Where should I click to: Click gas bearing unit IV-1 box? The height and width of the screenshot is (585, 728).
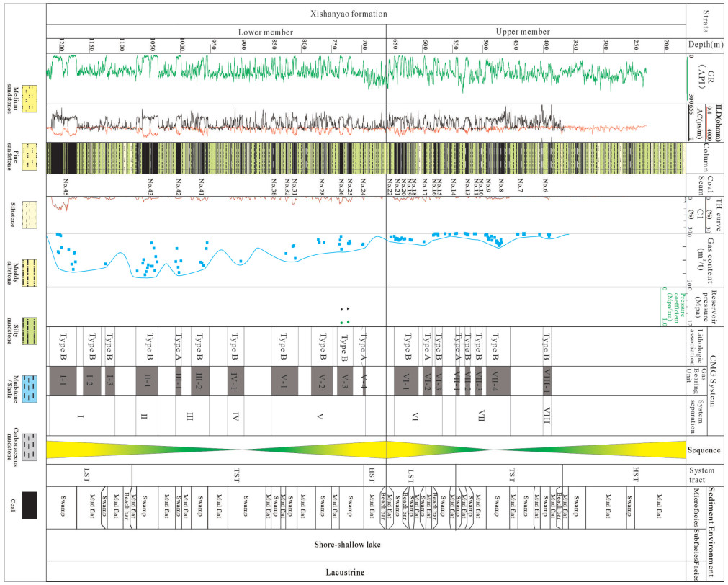(235, 380)
